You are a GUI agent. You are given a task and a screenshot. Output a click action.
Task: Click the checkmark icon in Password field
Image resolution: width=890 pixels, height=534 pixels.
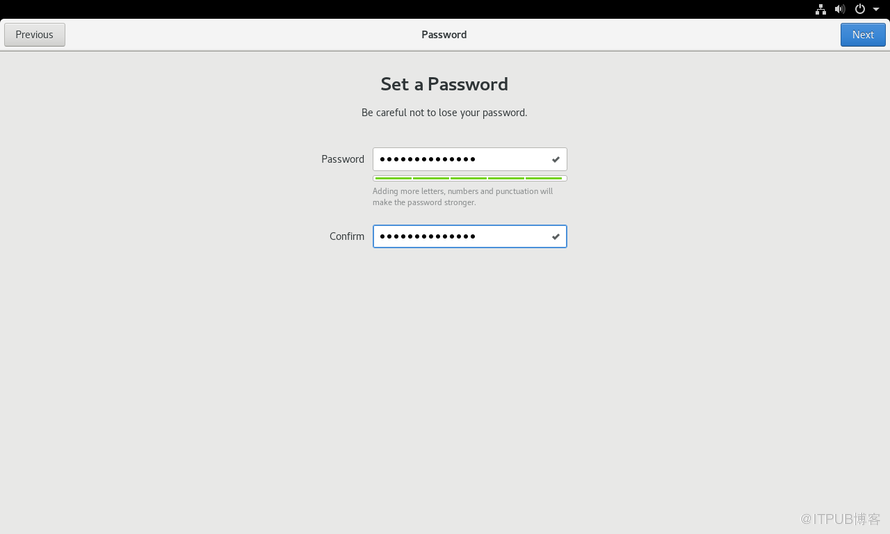click(x=556, y=159)
